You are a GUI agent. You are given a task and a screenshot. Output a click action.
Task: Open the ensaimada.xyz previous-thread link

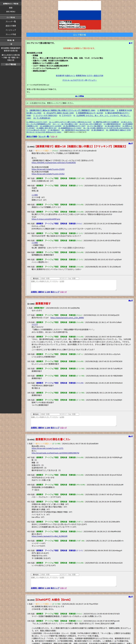55,453
